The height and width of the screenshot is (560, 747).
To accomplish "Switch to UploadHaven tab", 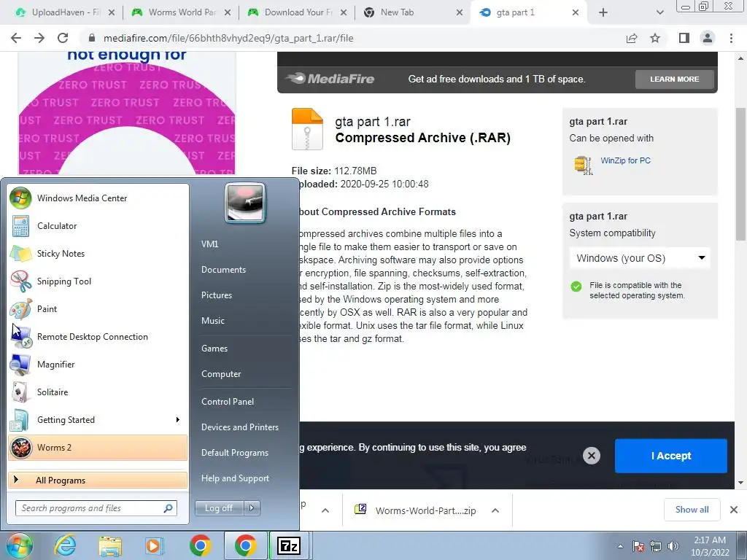I will pos(66,12).
